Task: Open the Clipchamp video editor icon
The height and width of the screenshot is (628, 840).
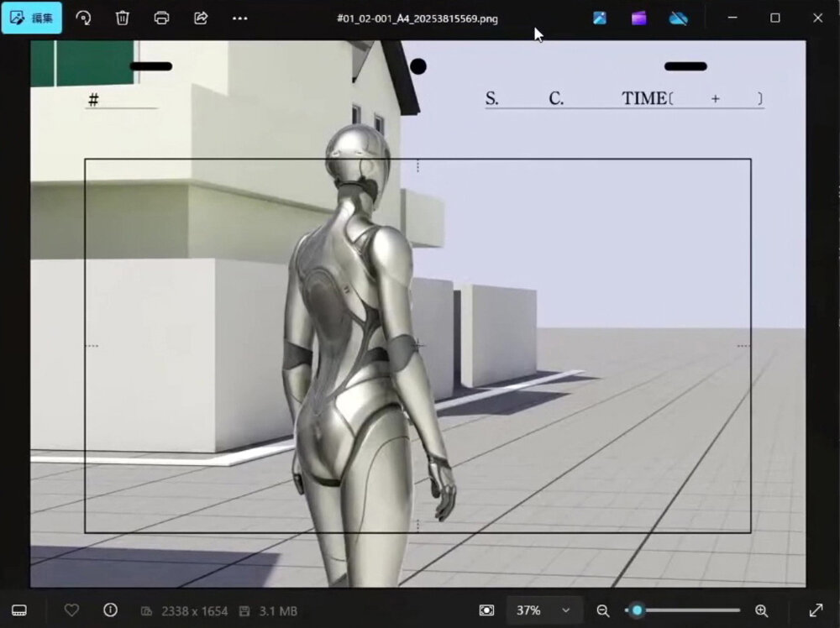Action: pyautogui.click(x=639, y=18)
